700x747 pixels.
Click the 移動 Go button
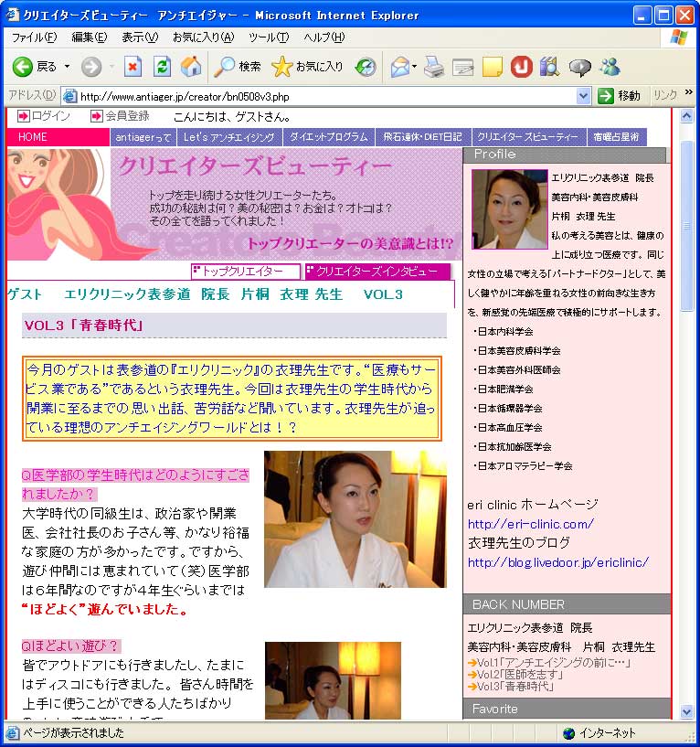click(x=620, y=96)
